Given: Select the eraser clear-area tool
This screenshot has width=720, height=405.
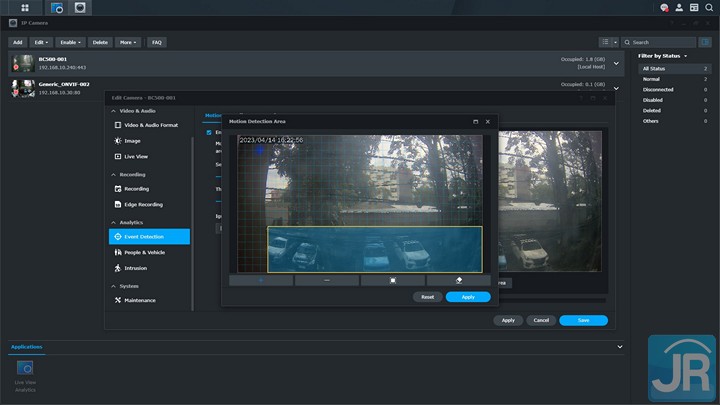Looking at the screenshot, I should 457,281.
